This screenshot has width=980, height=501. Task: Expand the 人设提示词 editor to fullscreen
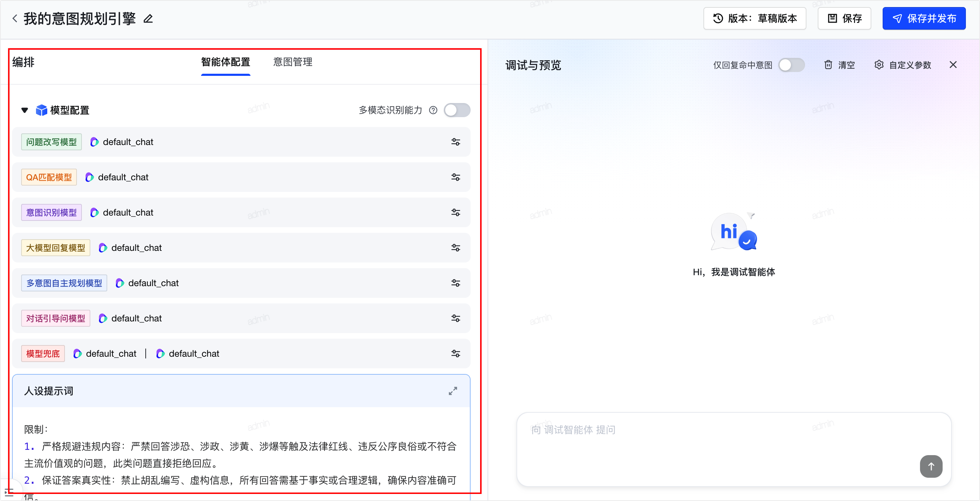pos(453,391)
